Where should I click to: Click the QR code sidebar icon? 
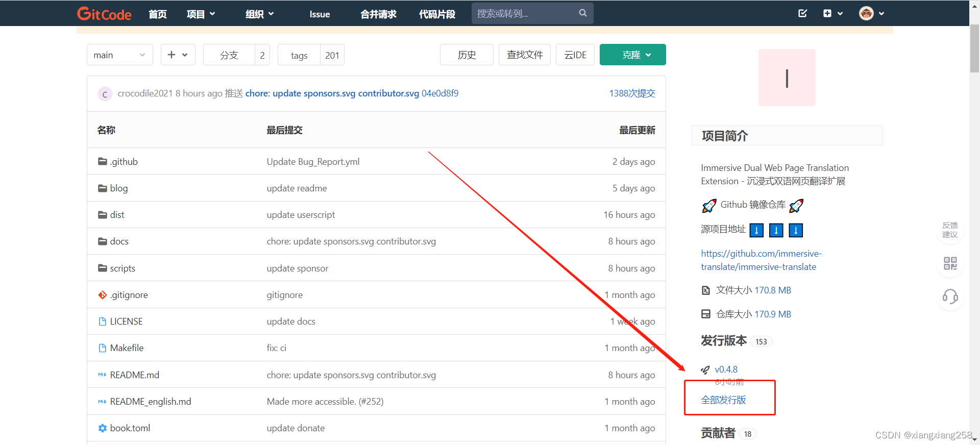pos(950,263)
